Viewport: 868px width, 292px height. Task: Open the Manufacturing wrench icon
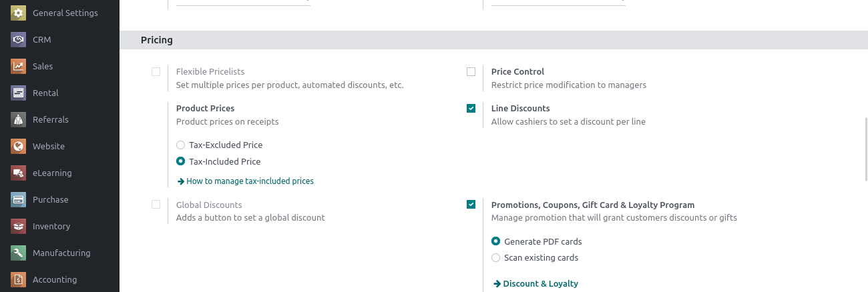[x=19, y=253]
